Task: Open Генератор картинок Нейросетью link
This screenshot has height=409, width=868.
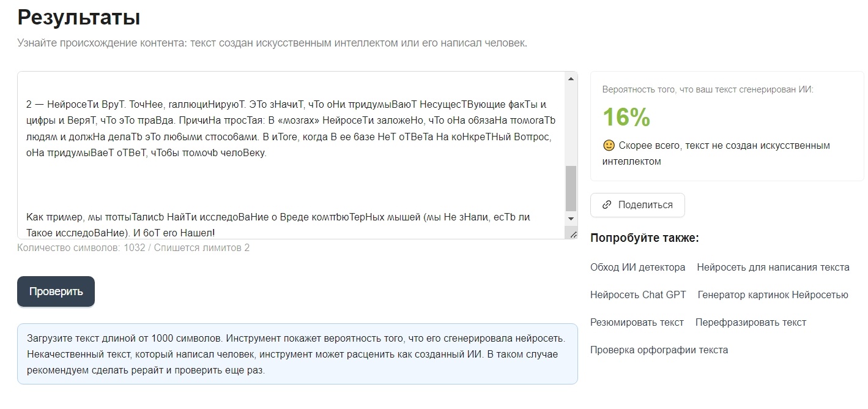Action: click(773, 295)
